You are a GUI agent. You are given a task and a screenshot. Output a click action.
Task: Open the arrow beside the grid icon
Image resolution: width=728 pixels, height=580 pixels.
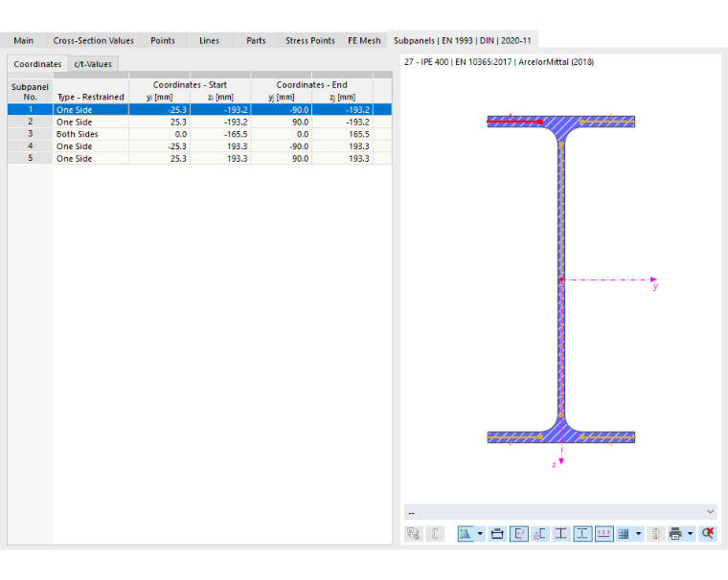tap(638, 534)
